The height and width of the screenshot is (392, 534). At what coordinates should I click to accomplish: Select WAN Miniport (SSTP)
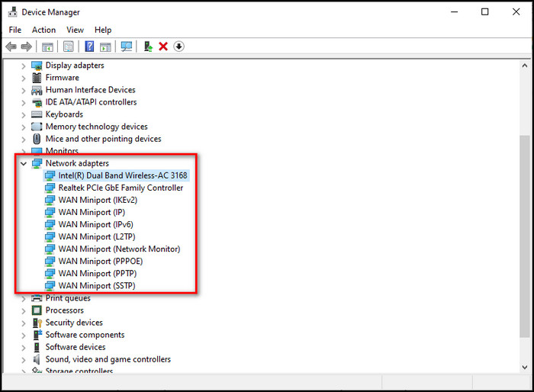pos(97,286)
